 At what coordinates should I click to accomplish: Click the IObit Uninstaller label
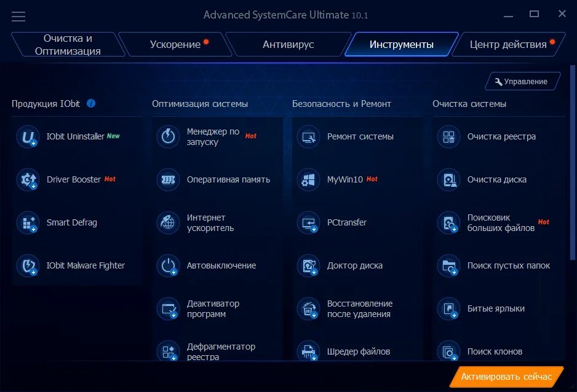76,136
